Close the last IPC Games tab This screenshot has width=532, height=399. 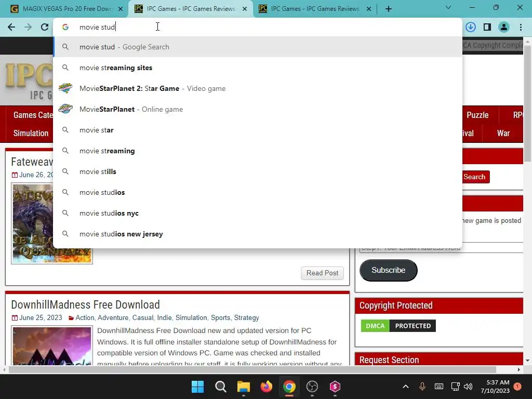[x=369, y=9]
